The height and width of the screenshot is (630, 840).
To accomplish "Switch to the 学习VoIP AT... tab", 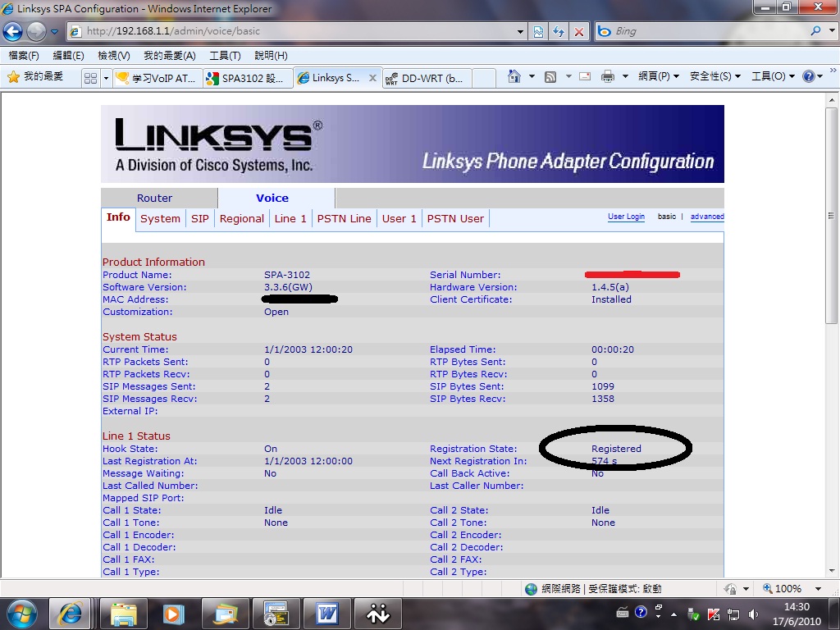I will click(158, 78).
